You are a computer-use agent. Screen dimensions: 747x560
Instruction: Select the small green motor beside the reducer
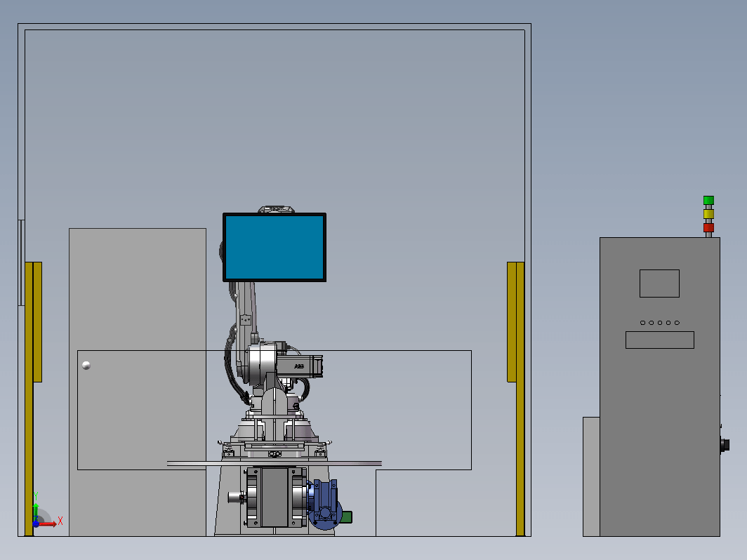tap(347, 517)
